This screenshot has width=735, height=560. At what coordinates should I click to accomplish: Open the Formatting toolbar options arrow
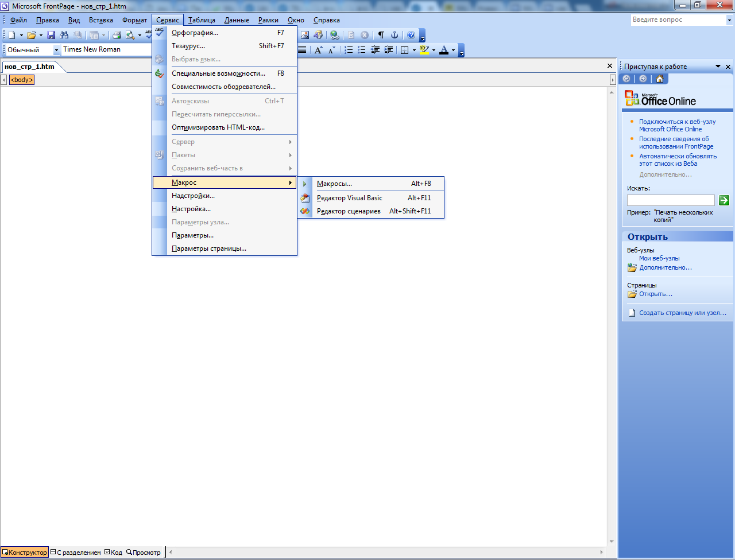(461, 50)
